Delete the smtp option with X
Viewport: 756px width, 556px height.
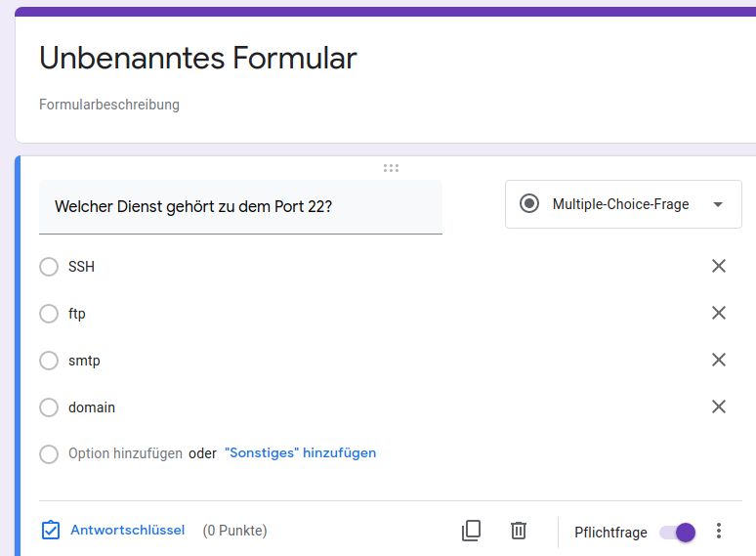(719, 361)
